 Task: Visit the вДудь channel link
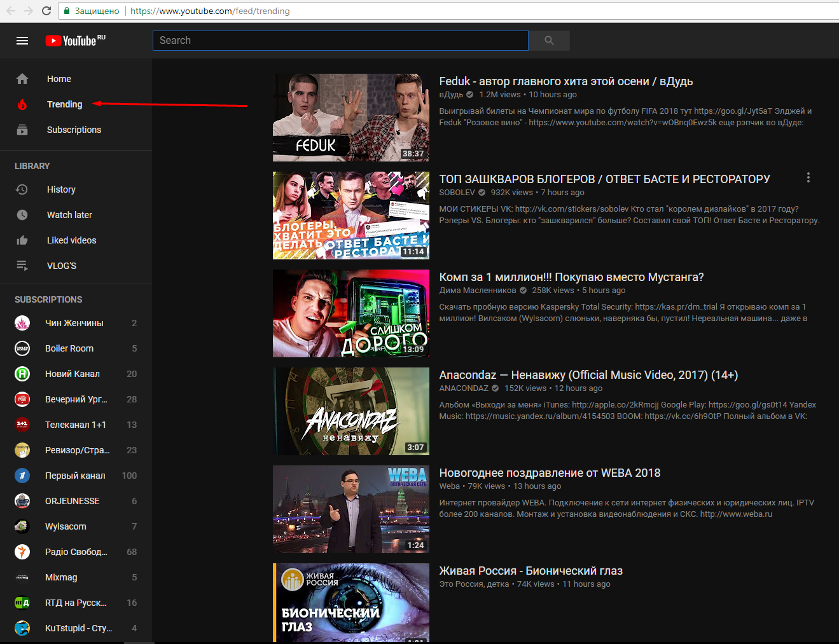(451, 95)
